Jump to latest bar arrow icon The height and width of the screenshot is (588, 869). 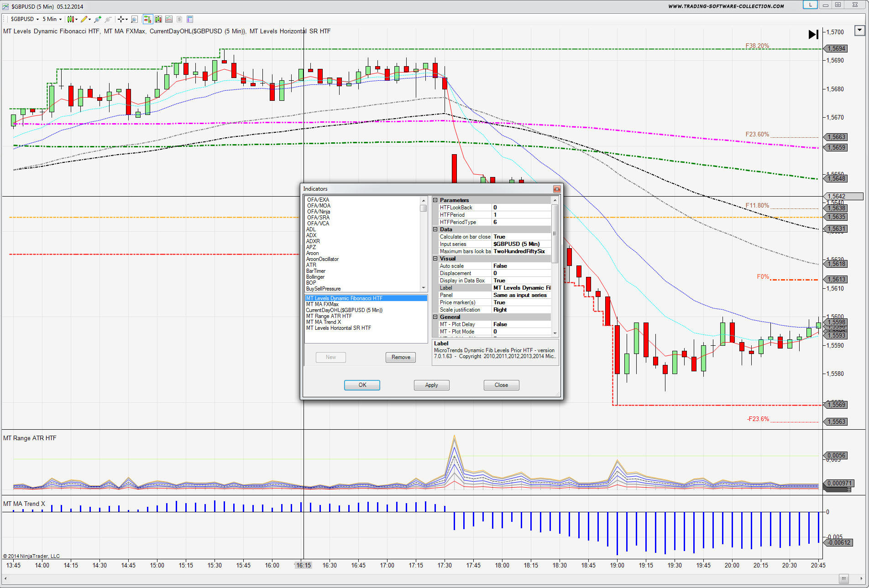[x=813, y=34]
